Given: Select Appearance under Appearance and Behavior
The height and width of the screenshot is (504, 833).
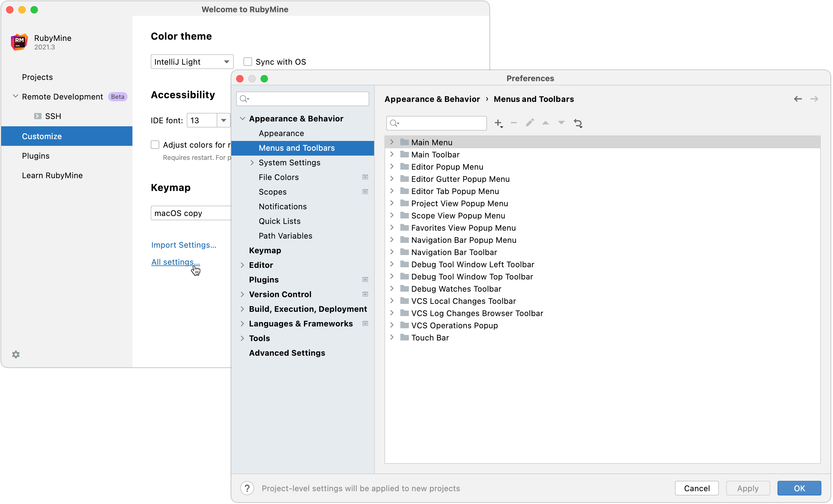Looking at the screenshot, I should point(281,133).
